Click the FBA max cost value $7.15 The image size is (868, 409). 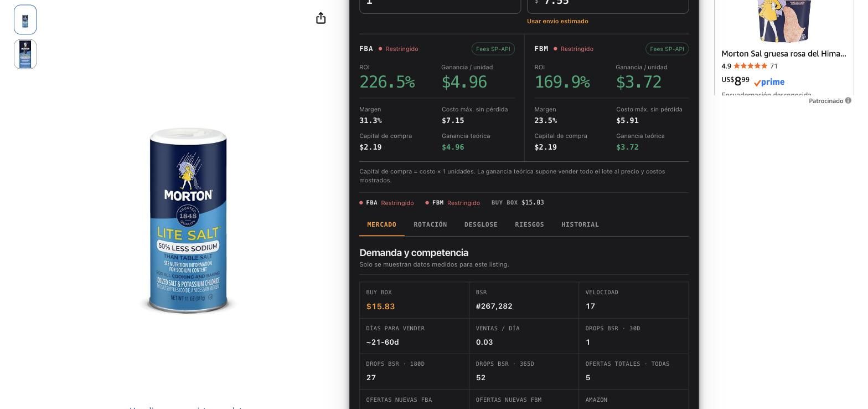(x=453, y=120)
